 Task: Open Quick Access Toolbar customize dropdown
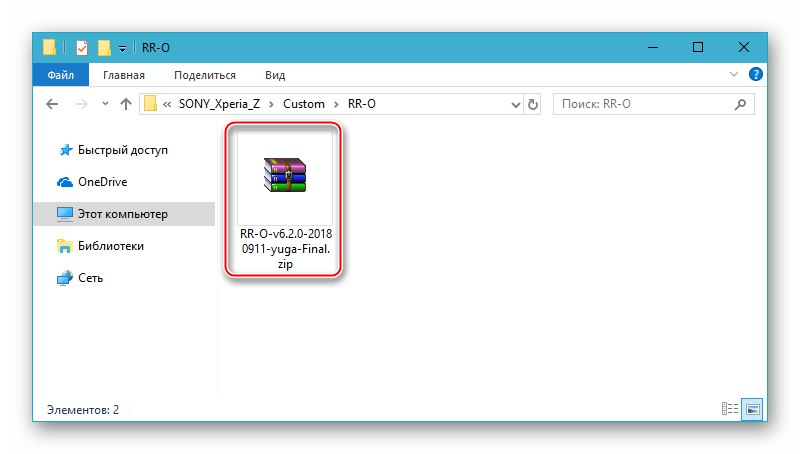point(122,48)
